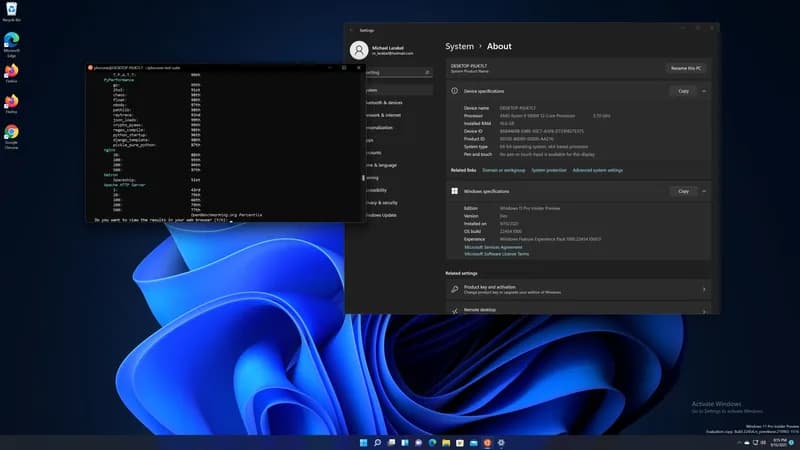This screenshot has height=450, width=800.
Task: Select the Processor row in Device specifications
Action: click(537, 116)
